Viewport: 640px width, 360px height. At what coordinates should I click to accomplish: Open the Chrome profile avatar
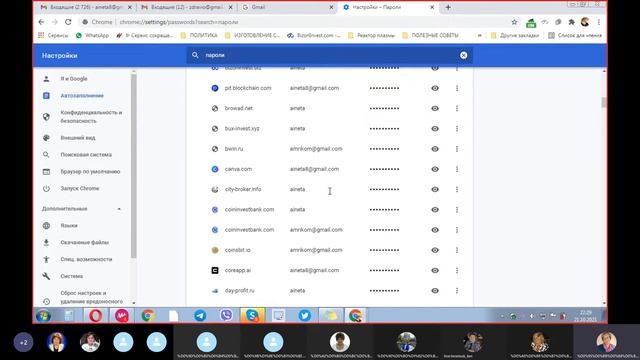point(585,22)
